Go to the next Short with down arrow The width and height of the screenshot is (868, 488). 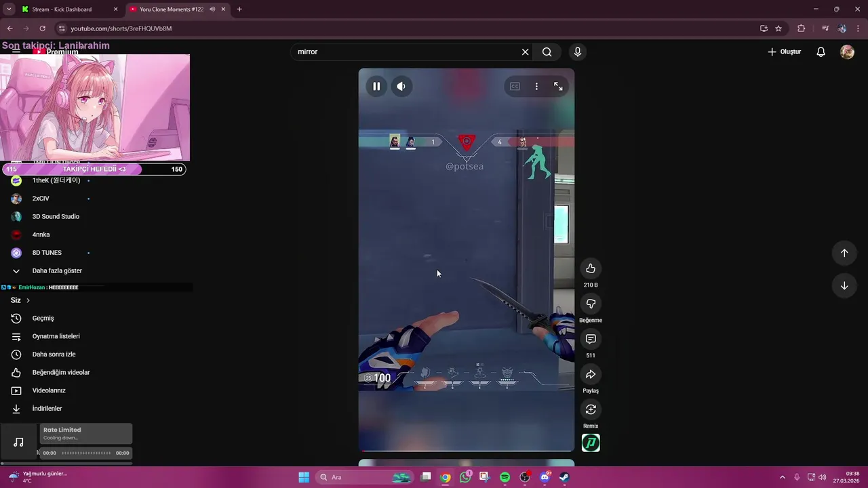pyautogui.click(x=844, y=285)
